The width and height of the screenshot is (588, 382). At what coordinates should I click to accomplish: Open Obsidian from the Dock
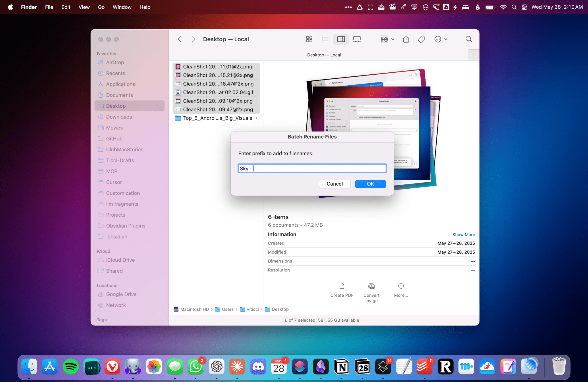point(320,367)
